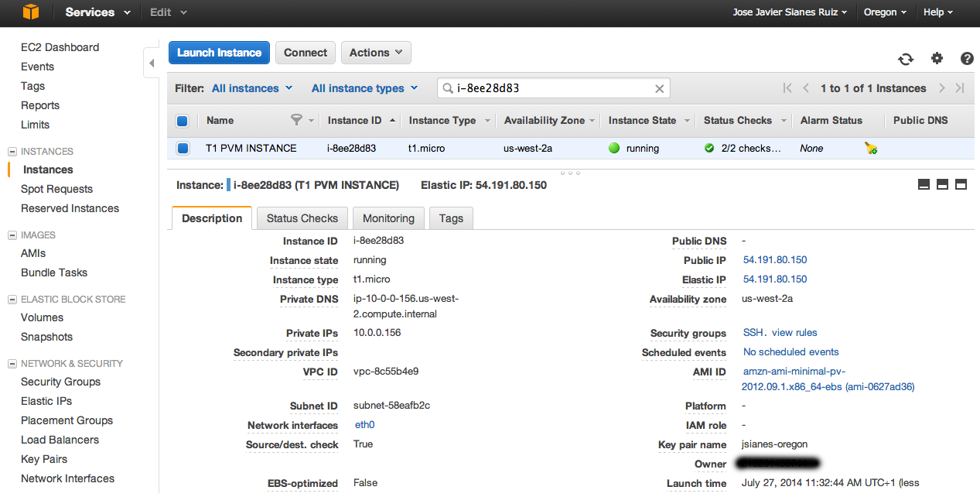This screenshot has height=497, width=980.
Task: Click the instance search input field
Action: pyautogui.click(x=554, y=88)
